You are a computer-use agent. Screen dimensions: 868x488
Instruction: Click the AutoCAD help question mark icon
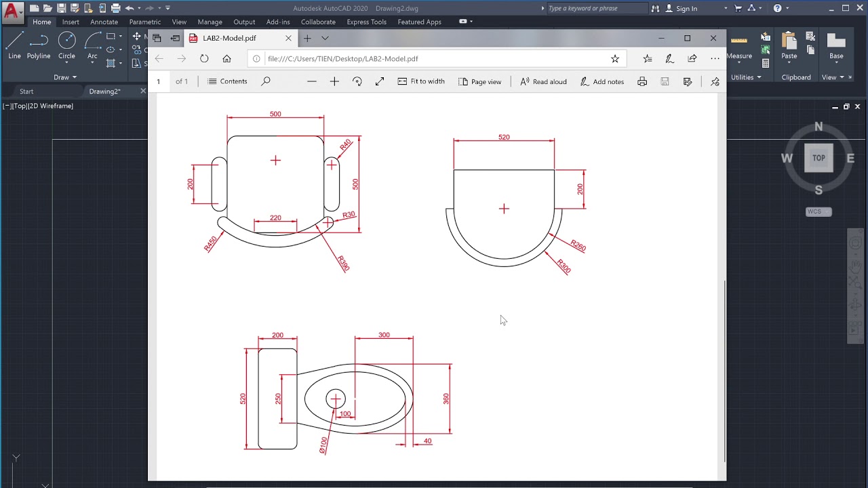(x=777, y=8)
